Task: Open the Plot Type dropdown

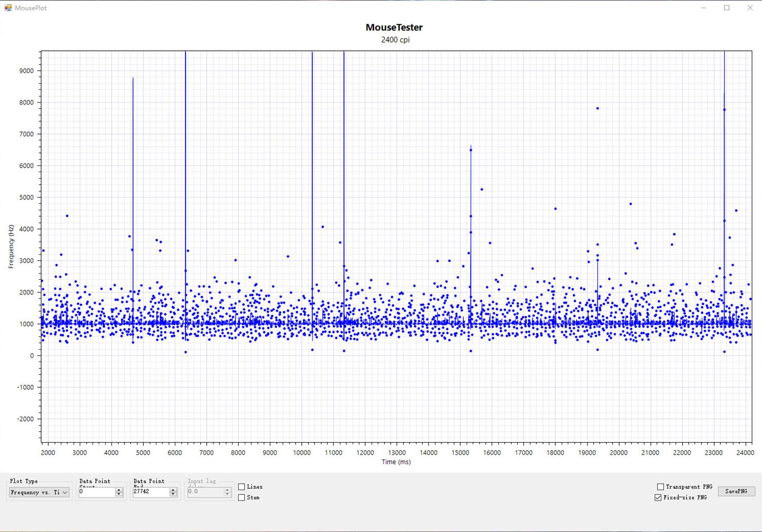Action: [39, 492]
